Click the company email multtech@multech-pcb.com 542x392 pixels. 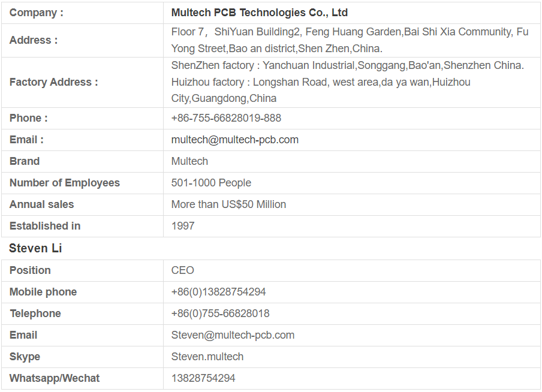[x=234, y=140]
